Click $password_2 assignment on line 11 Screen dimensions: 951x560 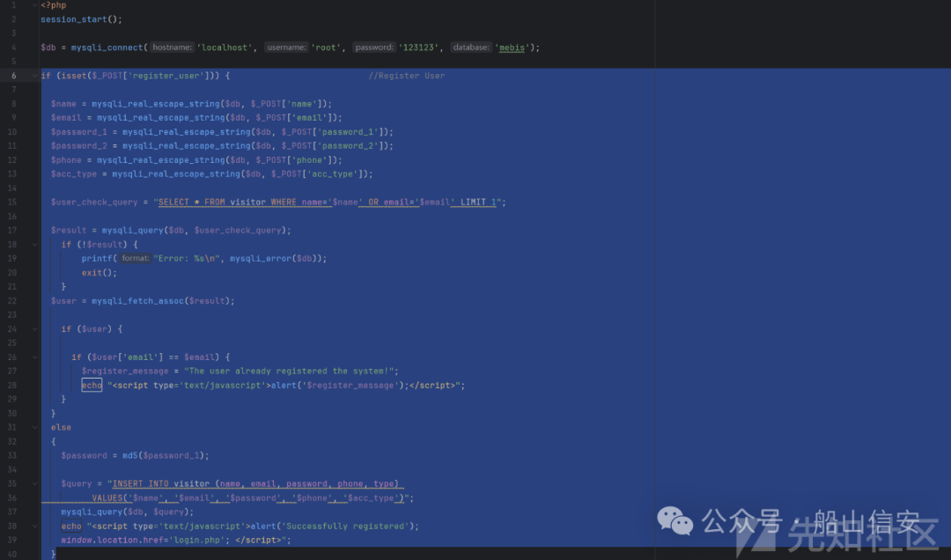pos(79,145)
